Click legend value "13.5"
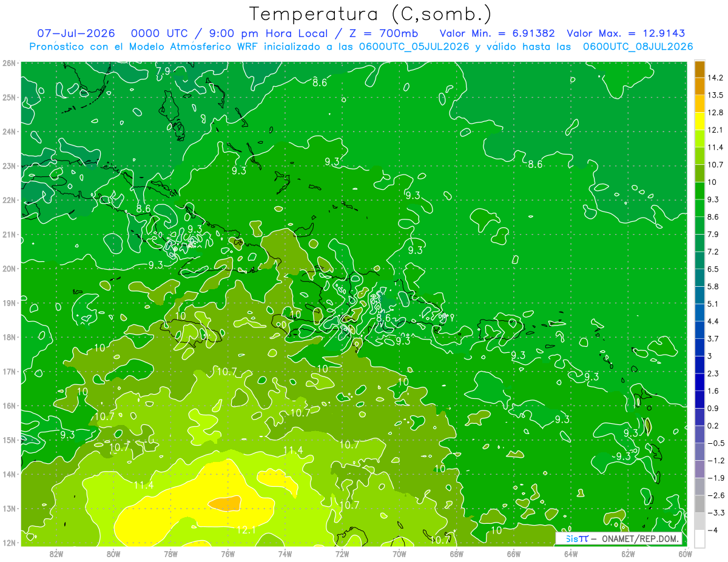This screenshot has width=728, height=562. click(715, 95)
